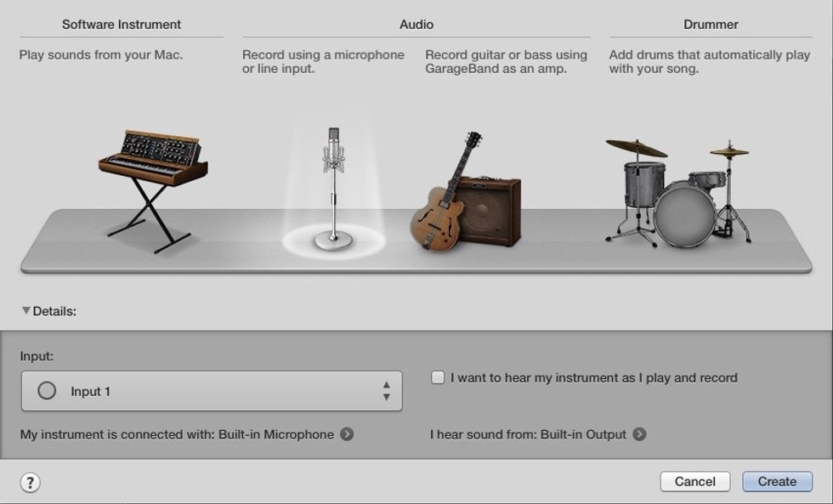
Task: Dismiss the dialog with Cancel
Action: 695,481
